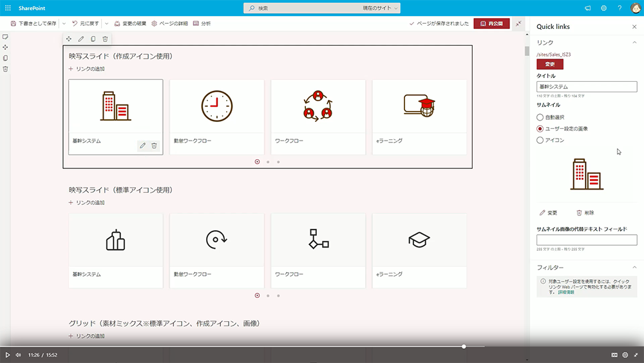Viewport: 644px width, 363px height.
Task: Click the collapse editing view arrows icon
Action: point(518,23)
